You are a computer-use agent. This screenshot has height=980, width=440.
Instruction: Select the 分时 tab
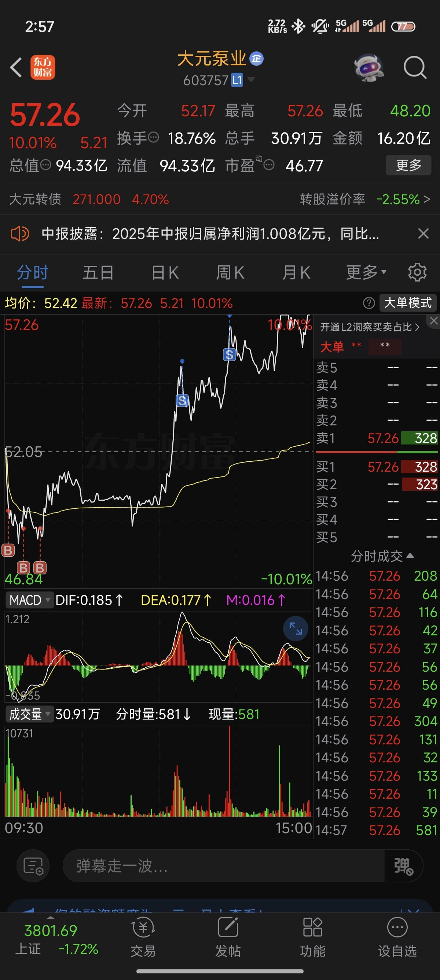click(33, 272)
